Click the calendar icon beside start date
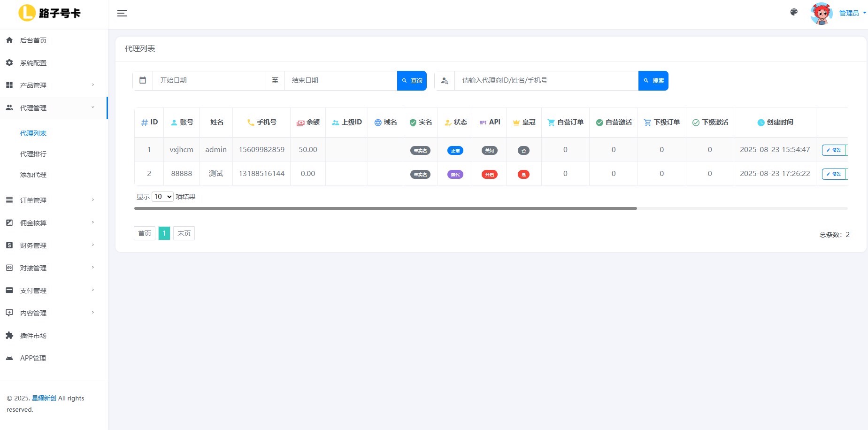The image size is (868, 430). pos(143,80)
